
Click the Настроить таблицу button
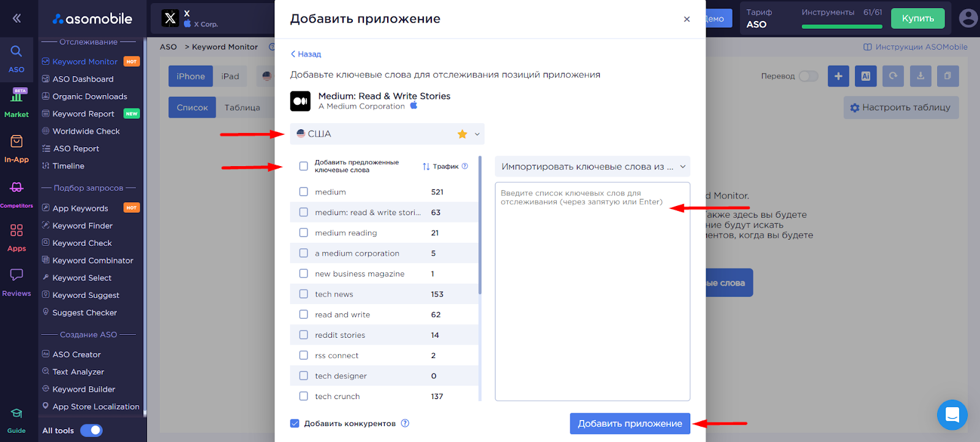[x=900, y=107]
